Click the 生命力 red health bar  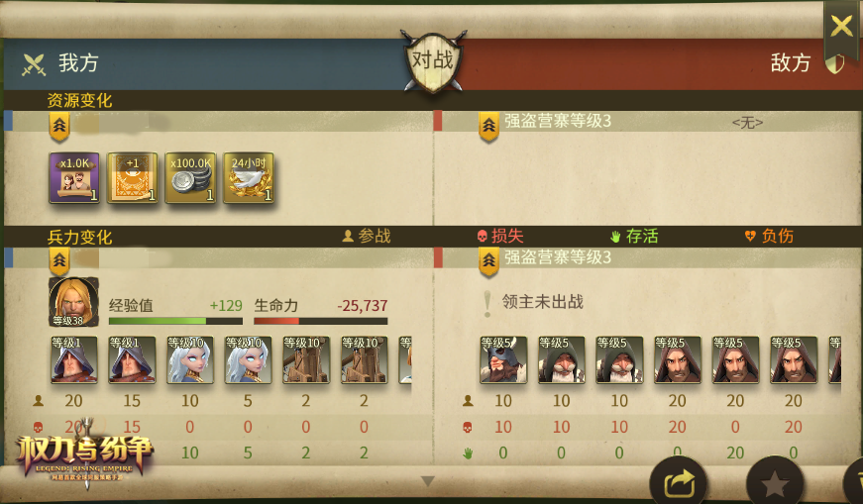(321, 321)
